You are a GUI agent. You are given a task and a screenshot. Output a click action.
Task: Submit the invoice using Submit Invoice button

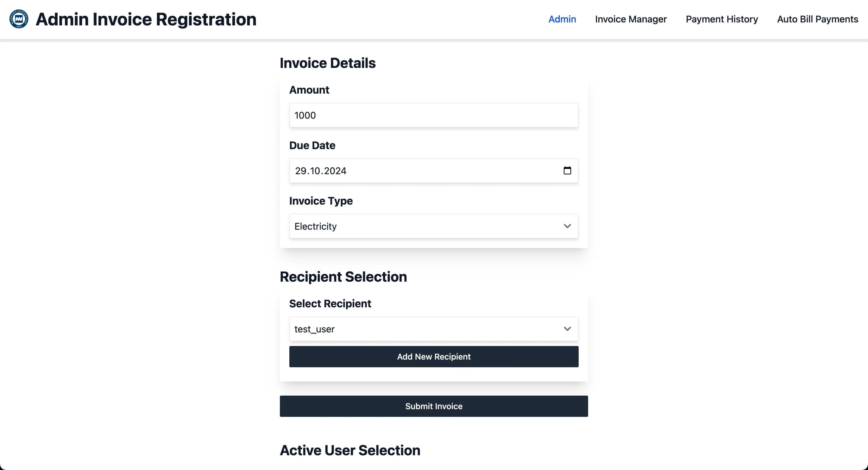click(433, 406)
